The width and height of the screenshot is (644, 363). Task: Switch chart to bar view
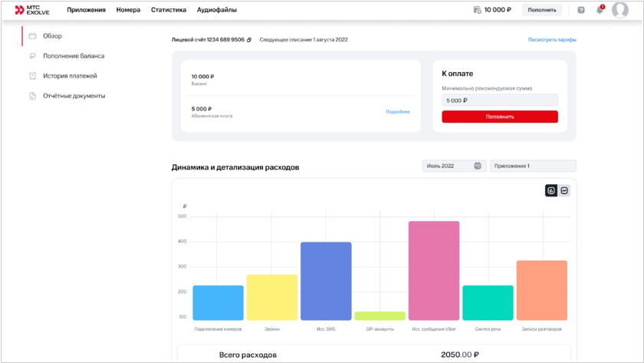coord(551,190)
